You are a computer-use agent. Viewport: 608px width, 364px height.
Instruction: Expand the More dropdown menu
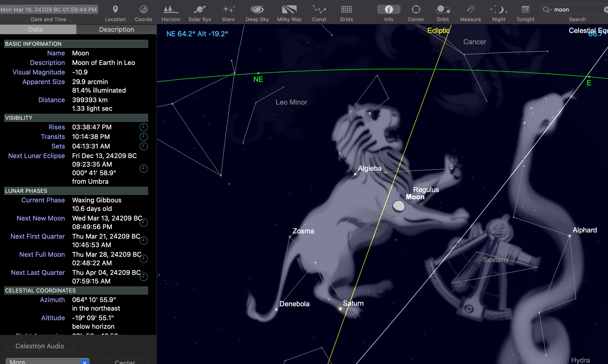[x=47, y=361]
